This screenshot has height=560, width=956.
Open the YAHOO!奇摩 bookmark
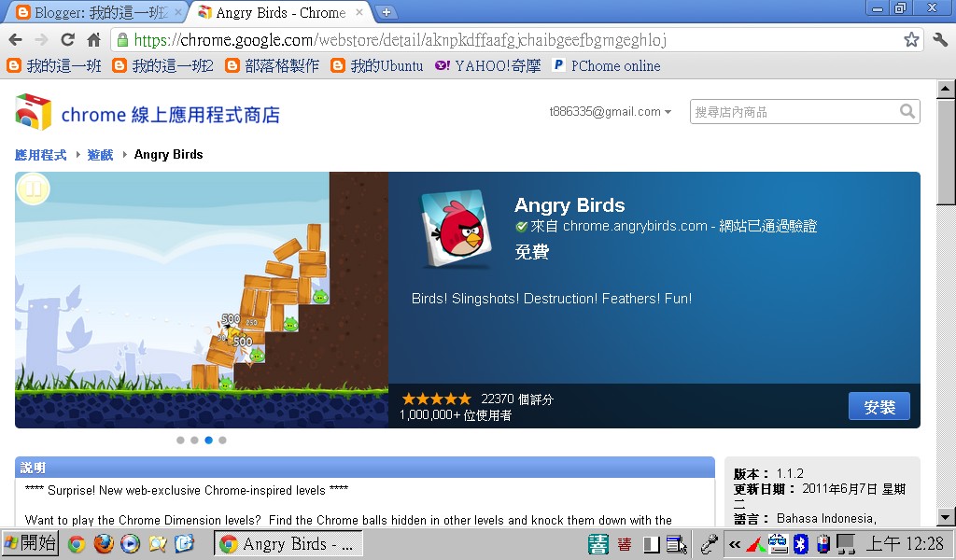point(487,66)
